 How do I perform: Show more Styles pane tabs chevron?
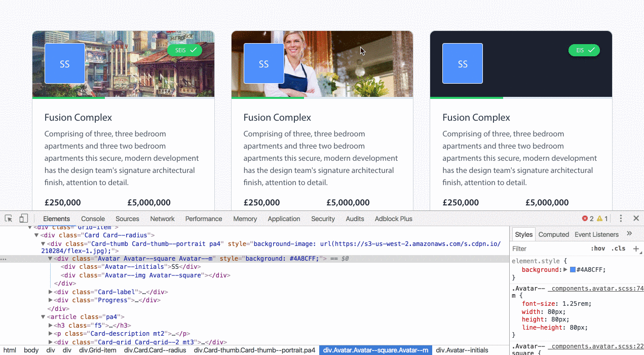(x=629, y=234)
